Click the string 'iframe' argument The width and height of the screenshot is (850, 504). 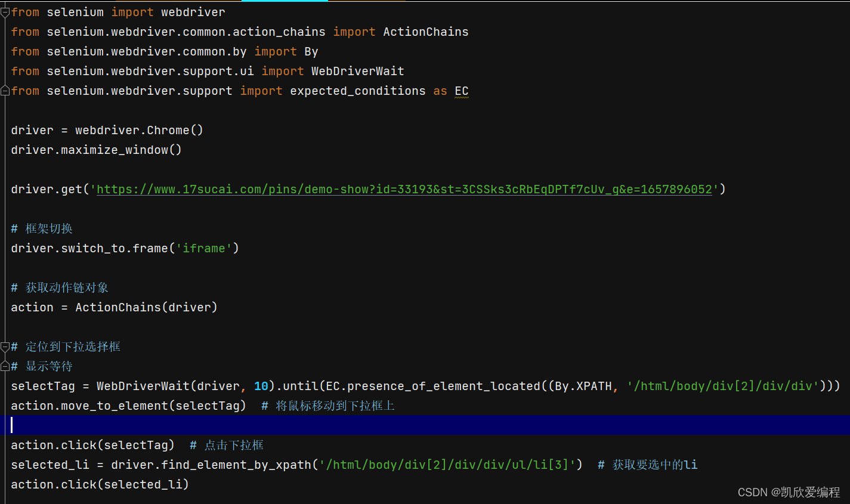[x=204, y=249]
